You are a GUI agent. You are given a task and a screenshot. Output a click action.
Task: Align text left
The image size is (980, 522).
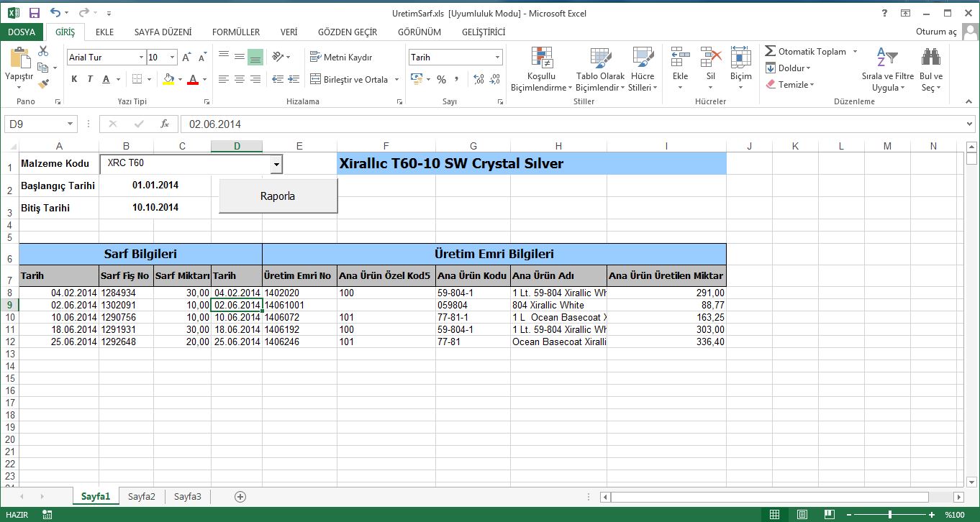(x=223, y=80)
